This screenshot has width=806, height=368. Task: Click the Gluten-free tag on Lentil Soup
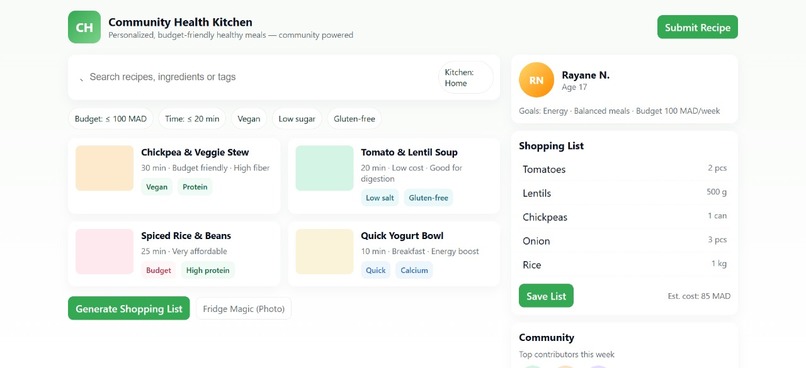pos(428,198)
